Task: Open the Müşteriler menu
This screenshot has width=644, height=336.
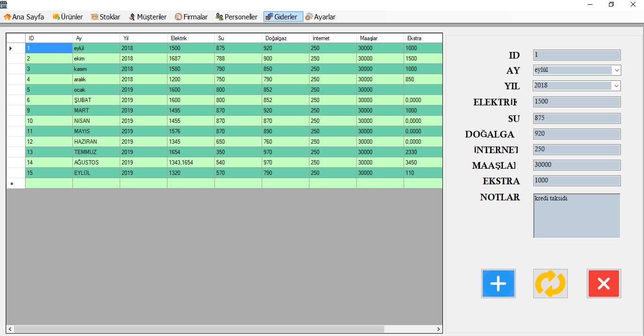Action: click(148, 17)
